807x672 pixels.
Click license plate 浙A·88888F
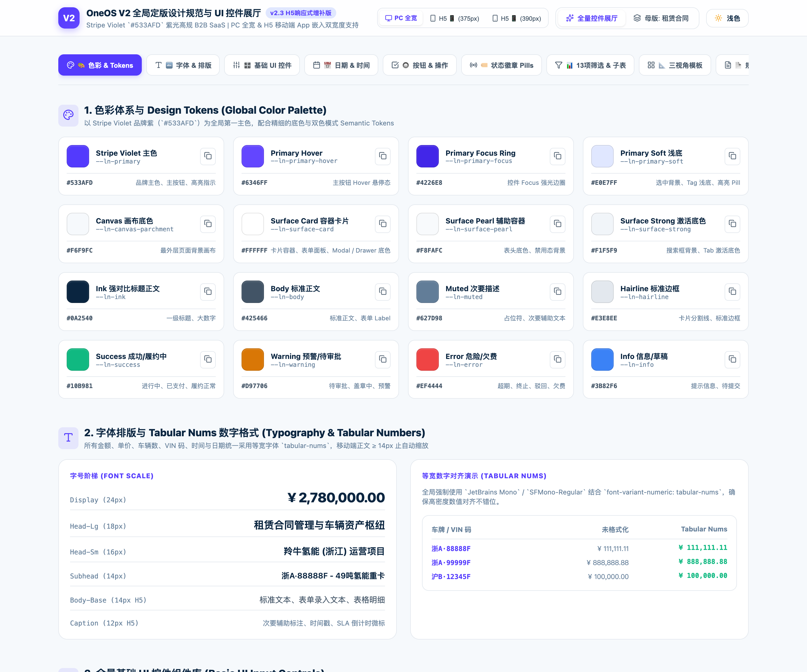point(451,549)
